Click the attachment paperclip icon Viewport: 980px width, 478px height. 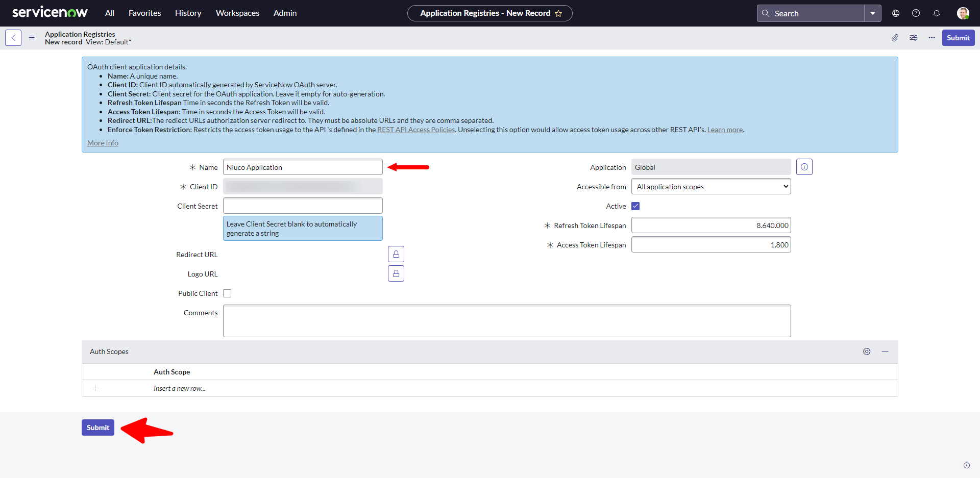[895, 38]
